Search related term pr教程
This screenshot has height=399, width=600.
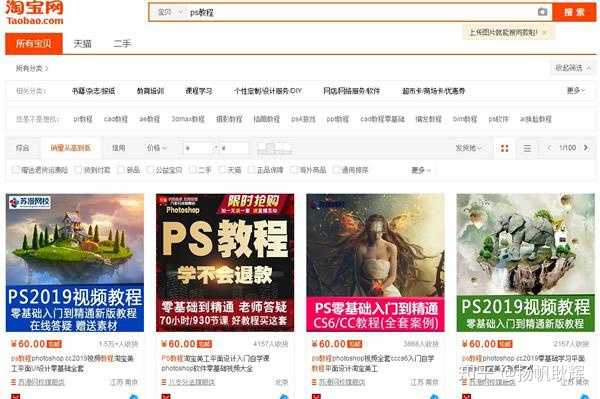83,119
